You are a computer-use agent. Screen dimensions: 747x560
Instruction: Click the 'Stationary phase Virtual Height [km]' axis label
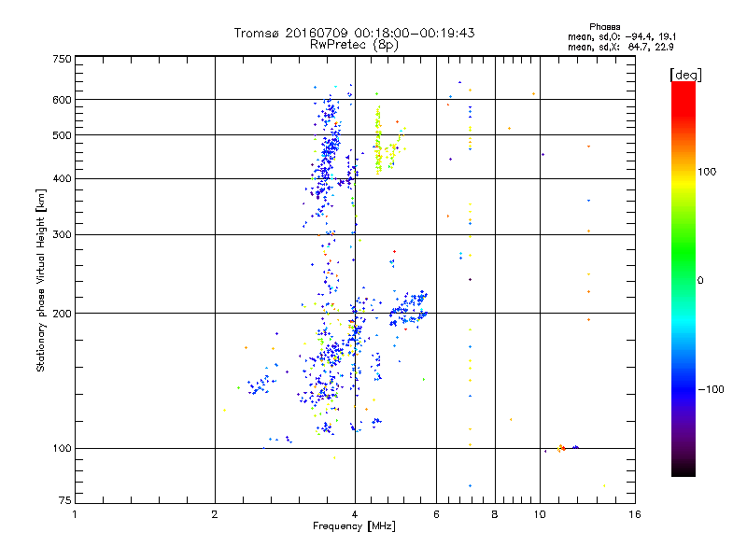(41, 280)
